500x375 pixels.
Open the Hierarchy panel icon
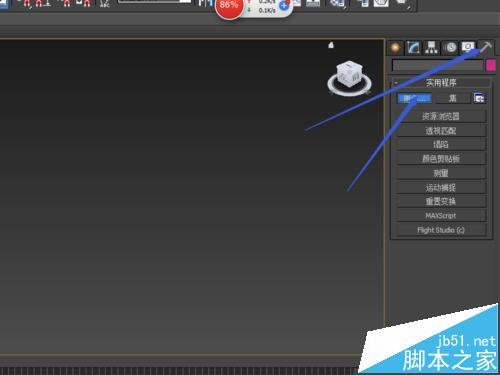tap(431, 48)
